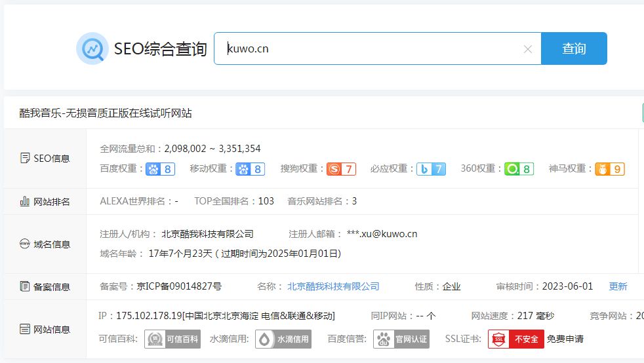
Task: Open the 百度信誉 官网认证 badge
Action: pyautogui.click(x=401, y=339)
